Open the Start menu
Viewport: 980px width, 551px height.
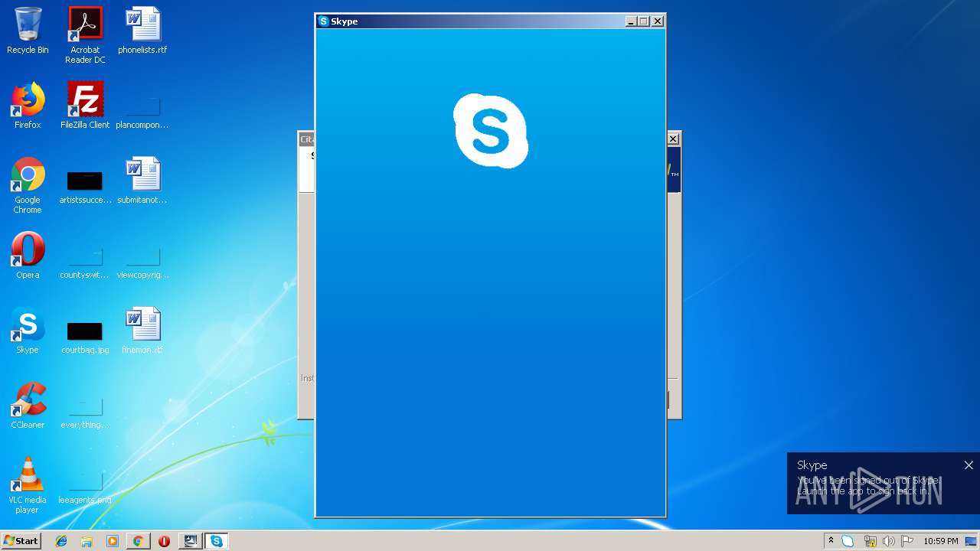tap(21, 540)
